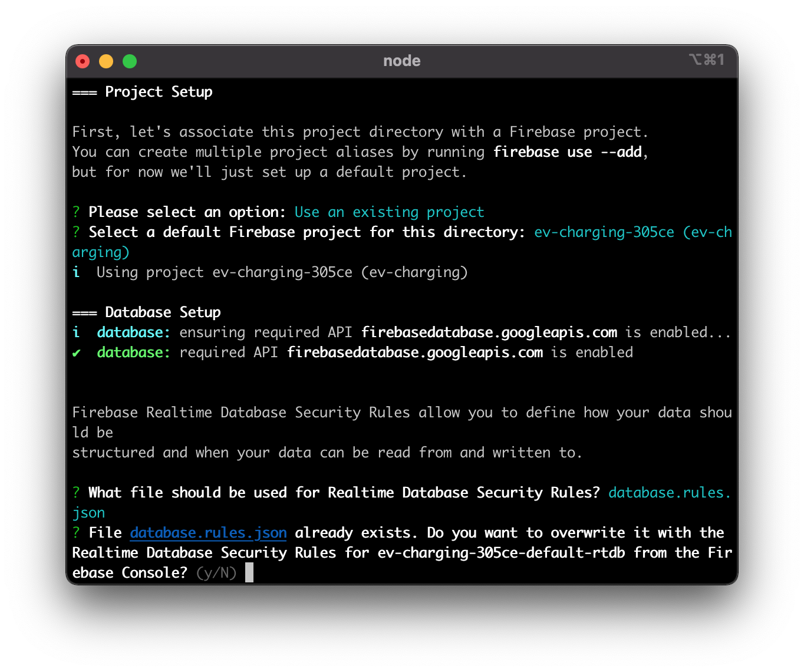Click 'Use an existing project' answer text
Image resolution: width=804 pixels, height=672 pixels.
pos(390,212)
